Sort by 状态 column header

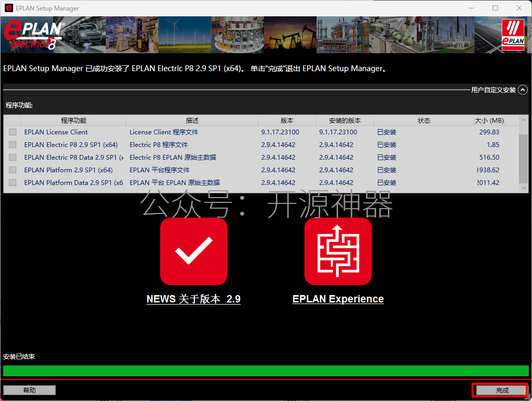point(424,121)
